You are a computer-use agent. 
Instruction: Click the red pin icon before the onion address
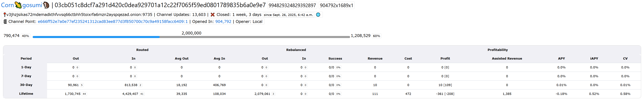point(5,15)
